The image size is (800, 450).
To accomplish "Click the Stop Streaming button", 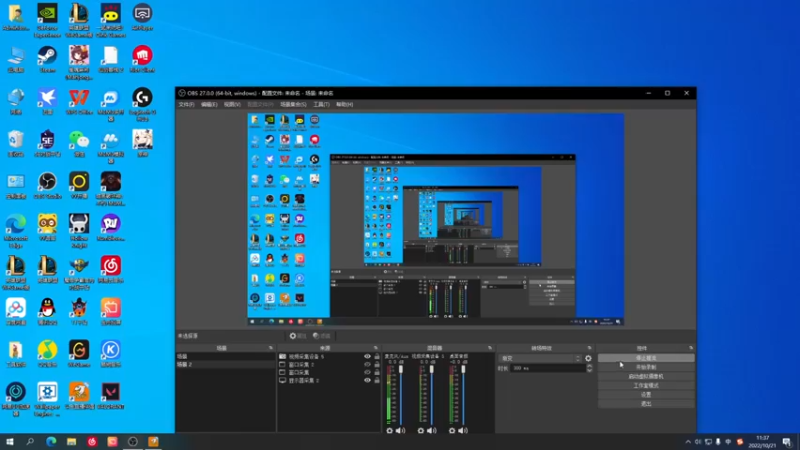I will point(646,358).
